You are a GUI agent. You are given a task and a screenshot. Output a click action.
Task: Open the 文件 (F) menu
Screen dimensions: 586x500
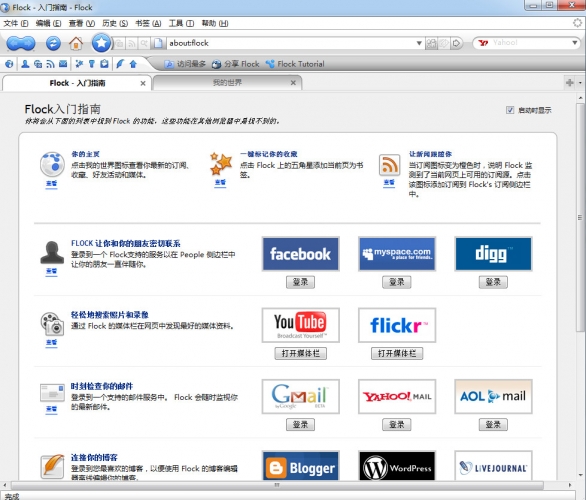(16, 23)
